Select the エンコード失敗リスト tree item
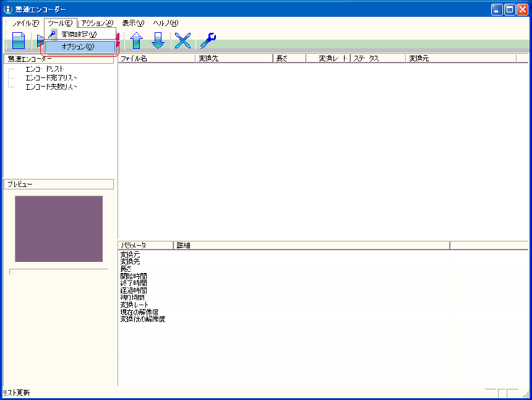 pyautogui.click(x=51, y=87)
